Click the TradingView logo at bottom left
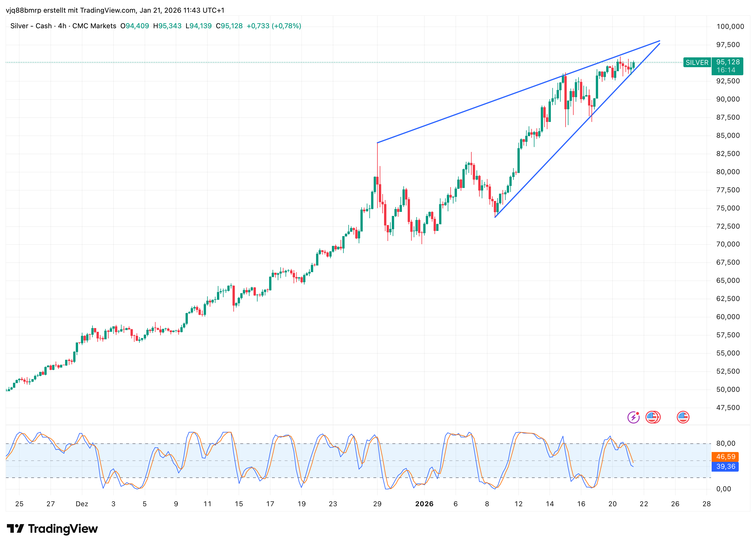 (52, 529)
